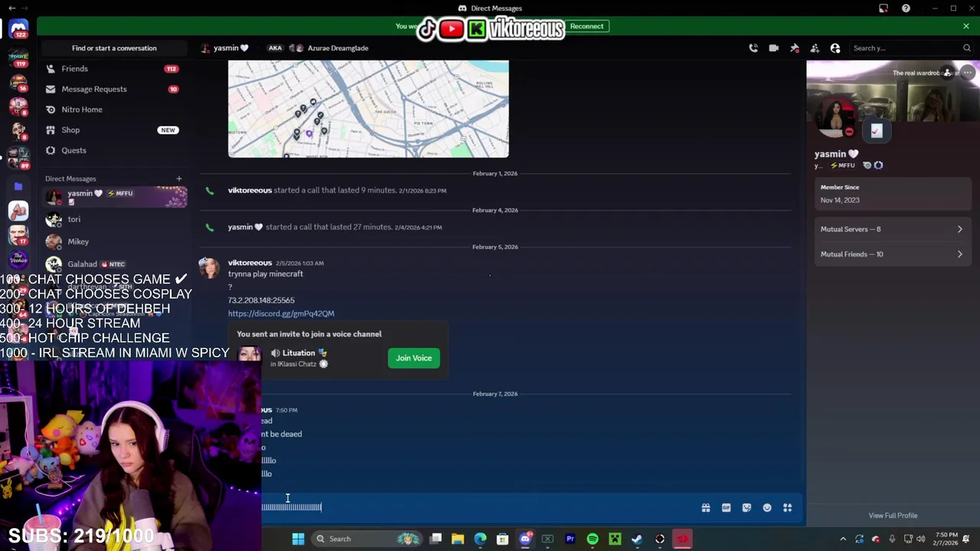
Task: Open the discord.gg invite link
Action: tap(281, 314)
